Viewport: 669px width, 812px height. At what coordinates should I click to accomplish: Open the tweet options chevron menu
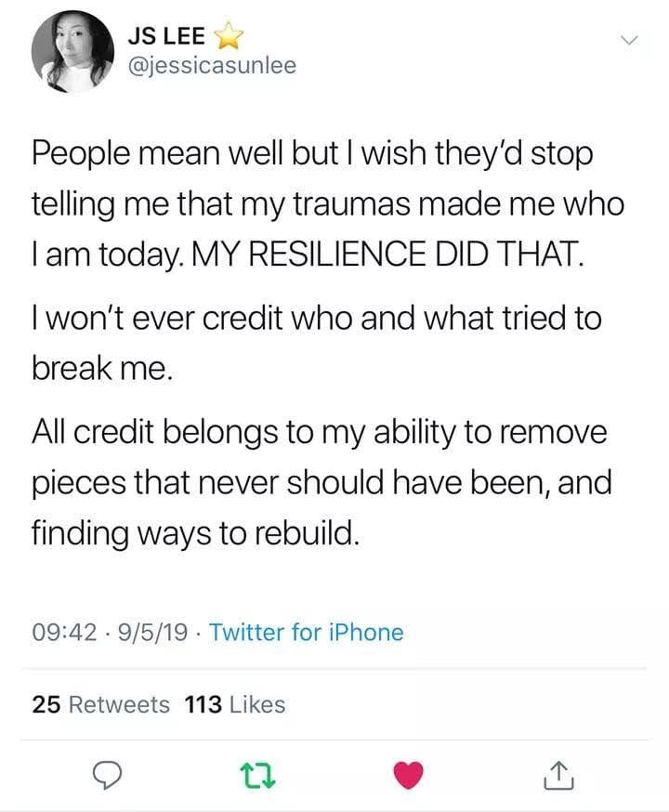point(629,40)
